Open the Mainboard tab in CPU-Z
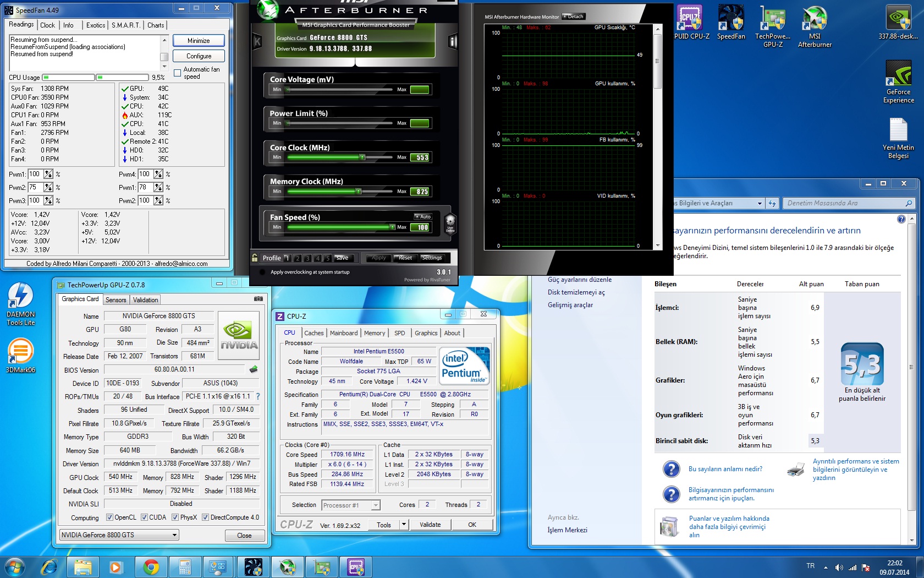The image size is (924, 578). pyautogui.click(x=343, y=333)
